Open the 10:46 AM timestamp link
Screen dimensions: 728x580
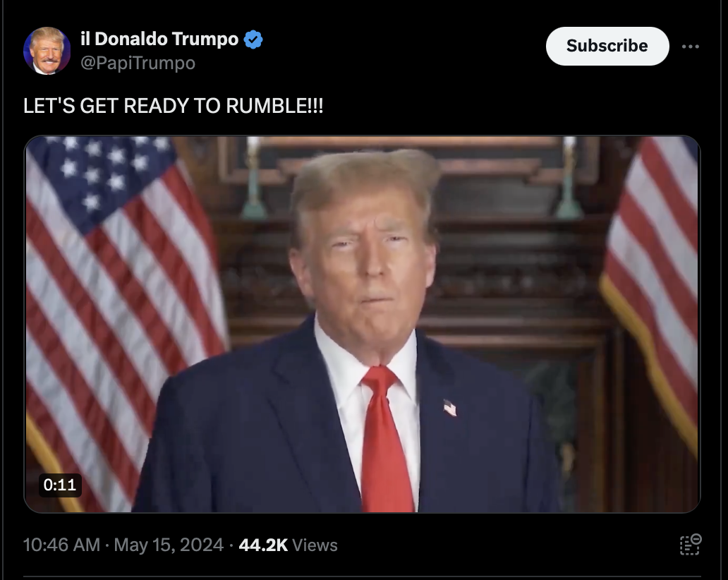(62, 545)
